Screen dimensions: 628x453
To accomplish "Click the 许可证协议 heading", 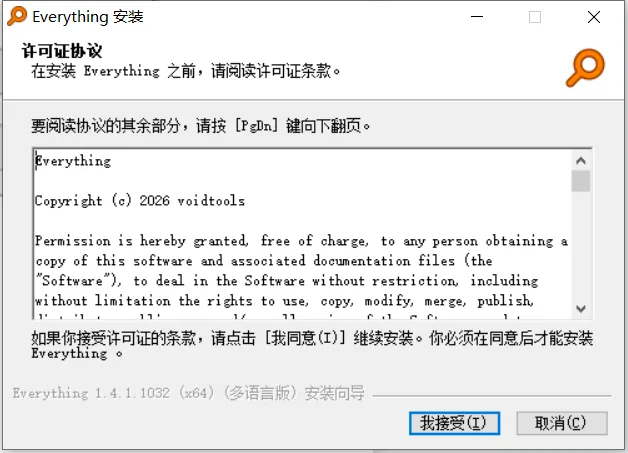I will (x=62, y=51).
